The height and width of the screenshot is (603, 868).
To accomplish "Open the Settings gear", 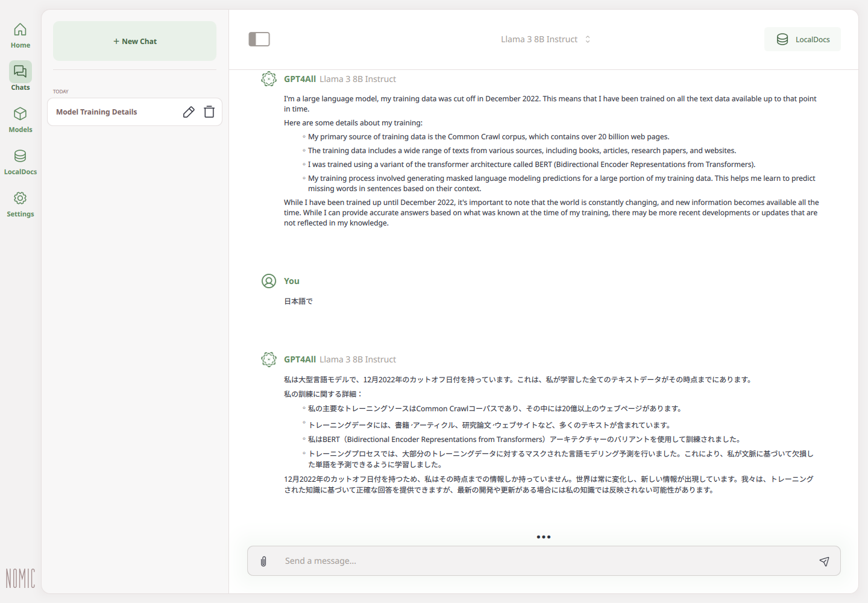I will 20,204.
